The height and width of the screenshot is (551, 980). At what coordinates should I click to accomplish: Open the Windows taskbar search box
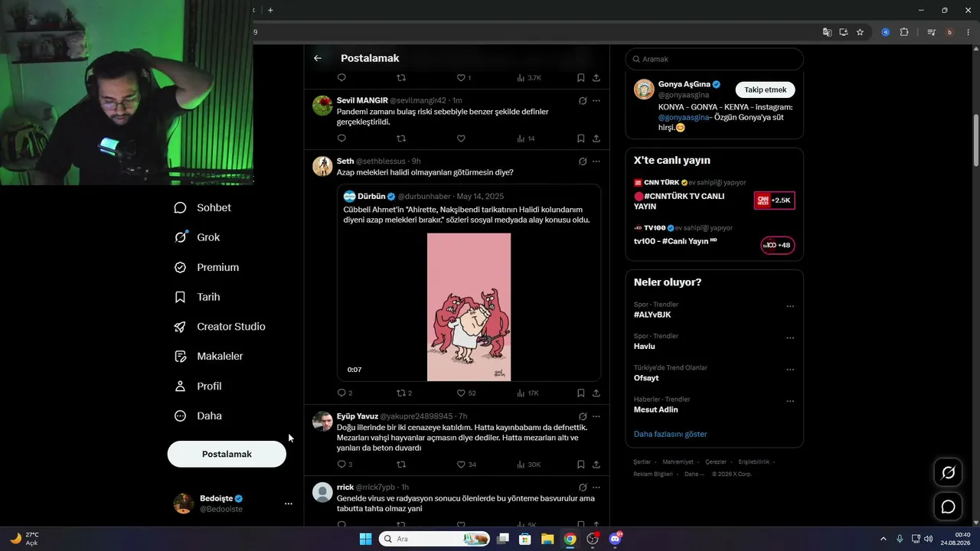coord(435,539)
